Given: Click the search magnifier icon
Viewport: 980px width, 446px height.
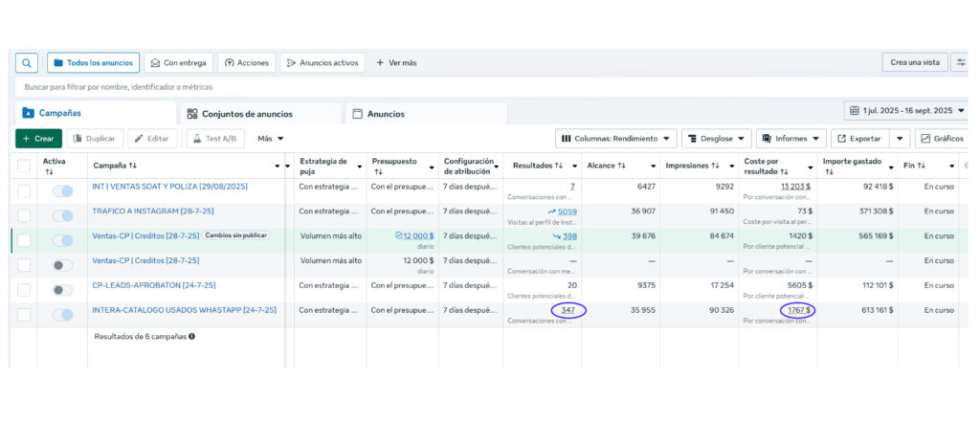Looking at the screenshot, I should (27, 62).
